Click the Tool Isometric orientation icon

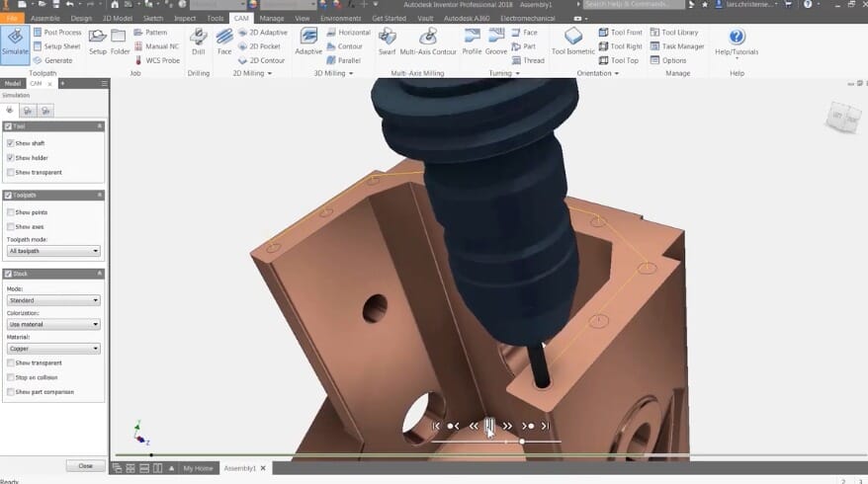pos(573,41)
